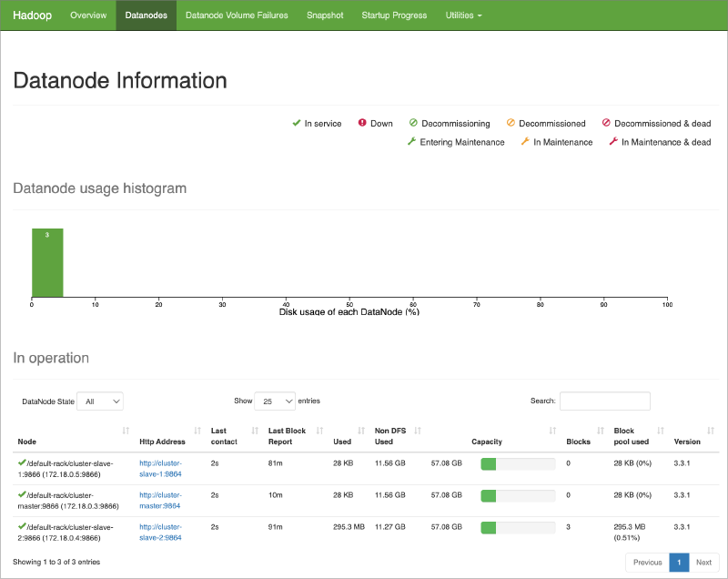The height and width of the screenshot is (579, 728).
Task: Sort by Capacity column arrows
Action: pos(552,431)
